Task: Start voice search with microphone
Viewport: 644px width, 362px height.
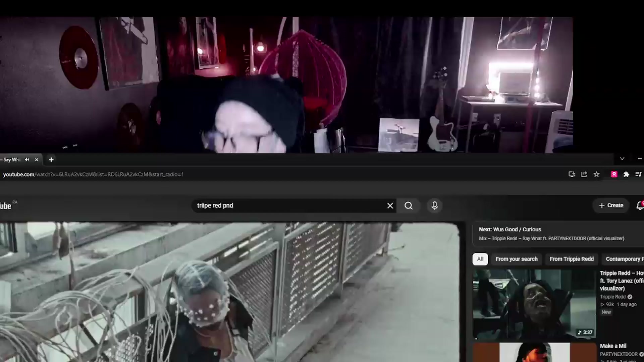Action: coord(434,205)
